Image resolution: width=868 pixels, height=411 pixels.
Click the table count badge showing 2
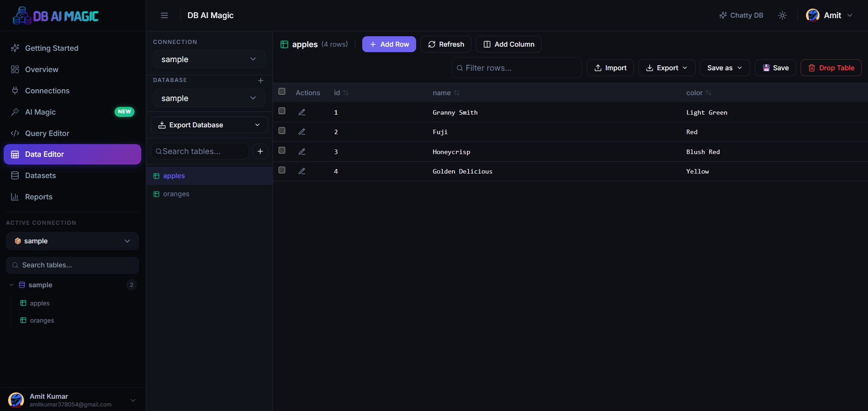pyautogui.click(x=132, y=285)
